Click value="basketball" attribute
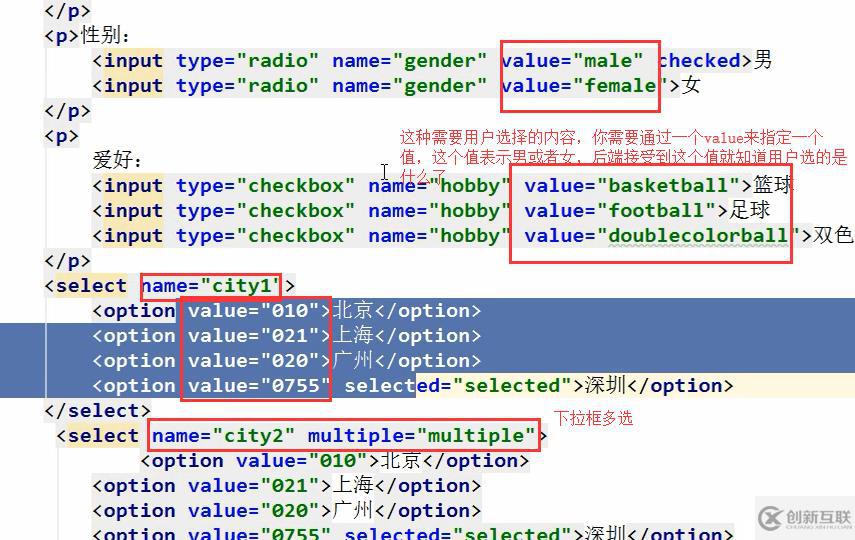 (631, 185)
